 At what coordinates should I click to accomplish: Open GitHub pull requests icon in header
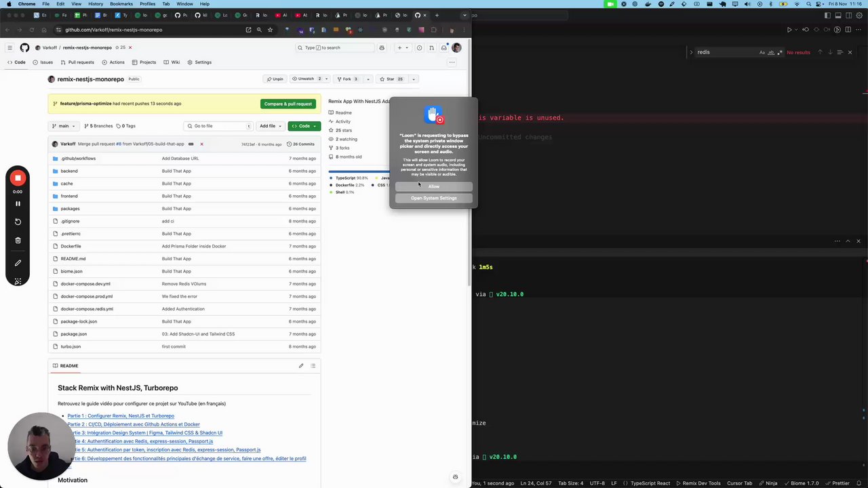tap(431, 47)
